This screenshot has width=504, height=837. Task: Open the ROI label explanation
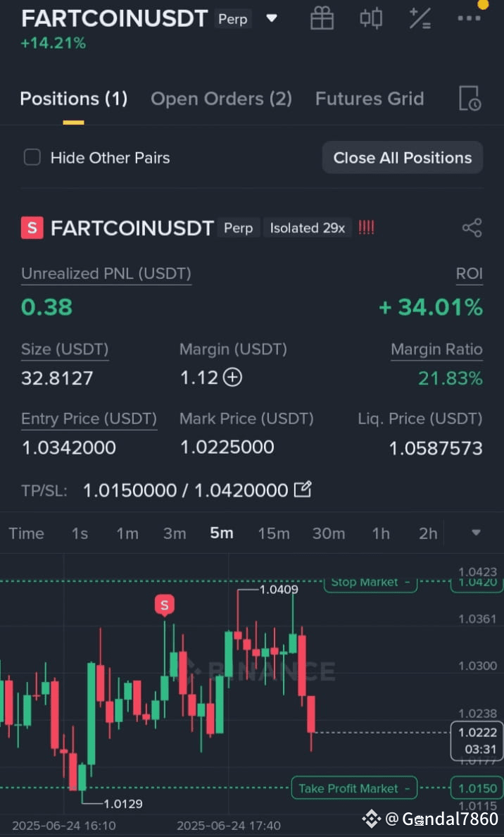[470, 274]
